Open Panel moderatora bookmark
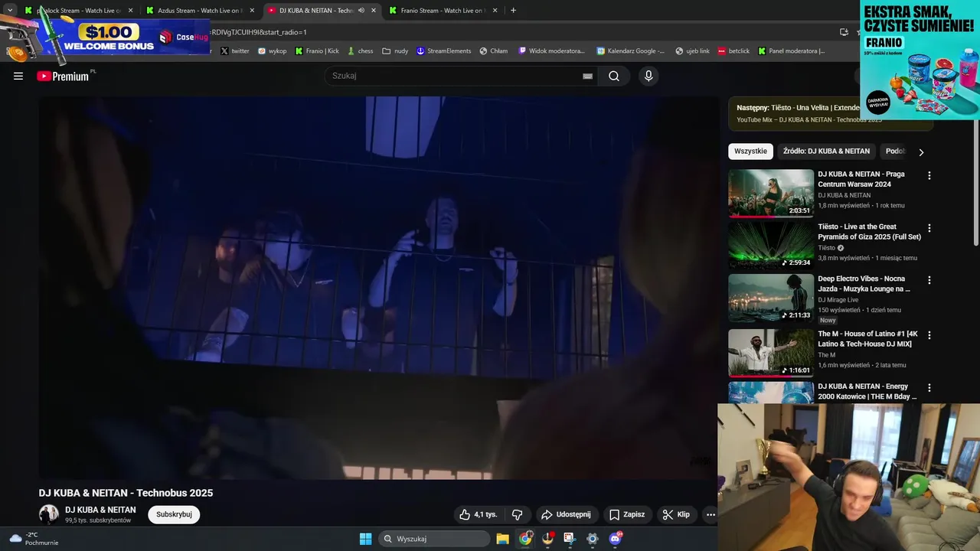Image resolution: width=980 pixels, height=551 pixels. [x=791, y=51]
